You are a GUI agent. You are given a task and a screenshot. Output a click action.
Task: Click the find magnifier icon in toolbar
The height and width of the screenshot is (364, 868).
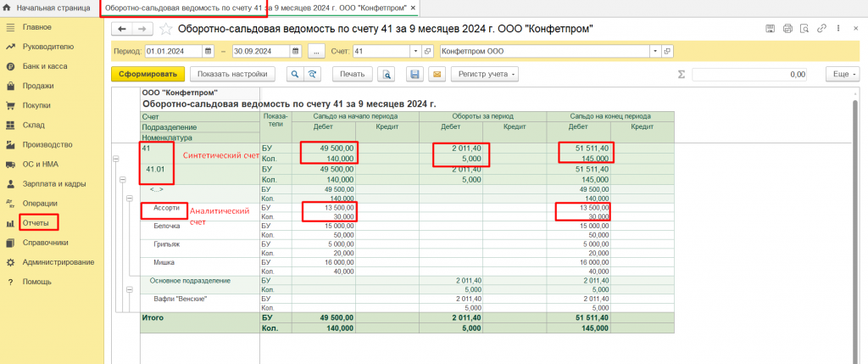(295, 75)
